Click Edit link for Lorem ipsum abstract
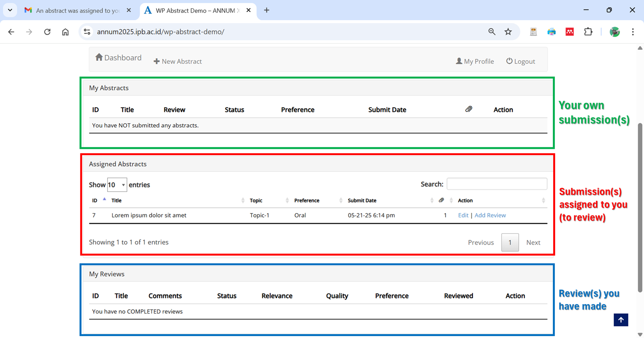Viewport: 644px width, 338px height. [x=463, y=215]
